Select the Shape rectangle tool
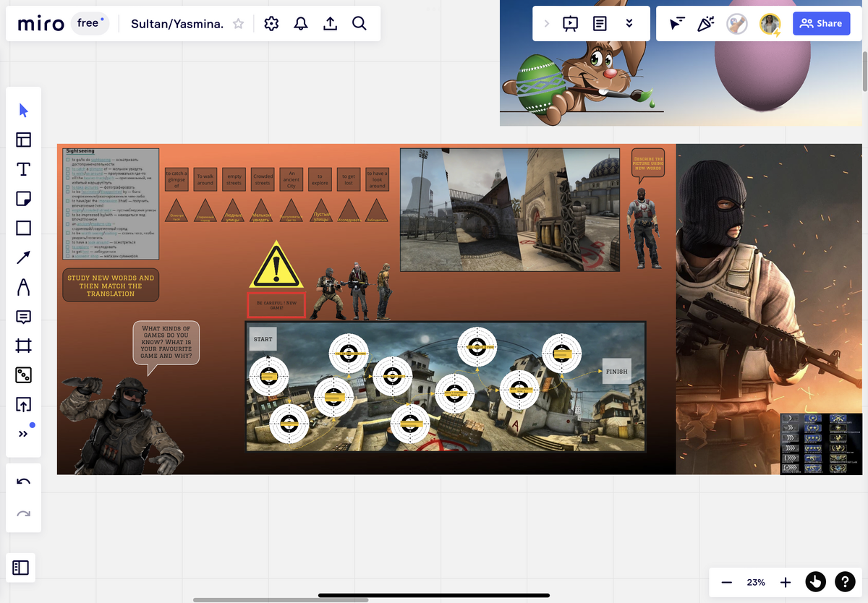 tap(23, 228)
